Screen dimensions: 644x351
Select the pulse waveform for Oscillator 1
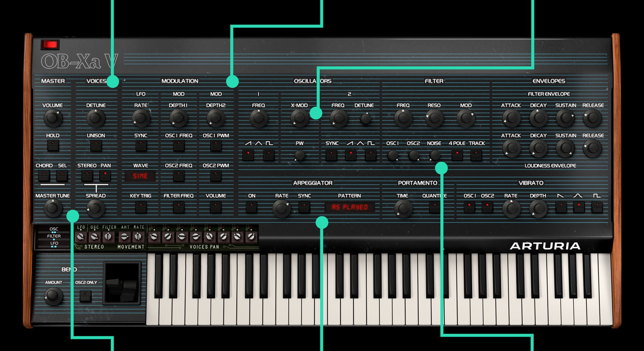[269, 155]
